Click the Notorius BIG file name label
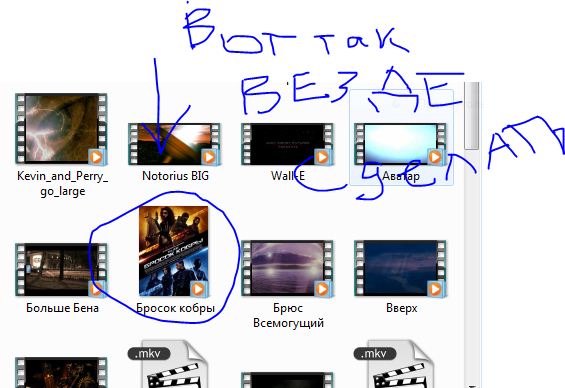The height and width of the screenshot is (388, 565). tap(175, 176)
